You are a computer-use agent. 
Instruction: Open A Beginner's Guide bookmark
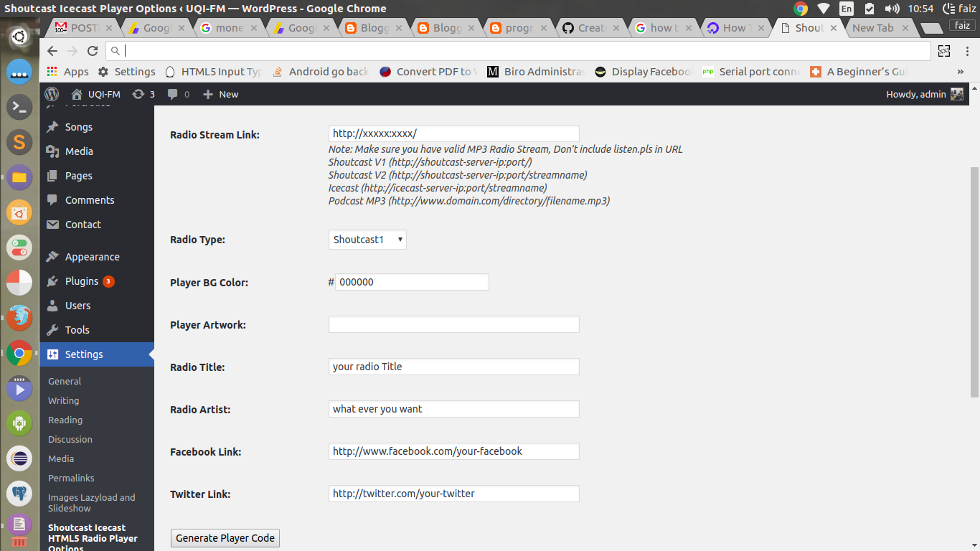point(859,72)
